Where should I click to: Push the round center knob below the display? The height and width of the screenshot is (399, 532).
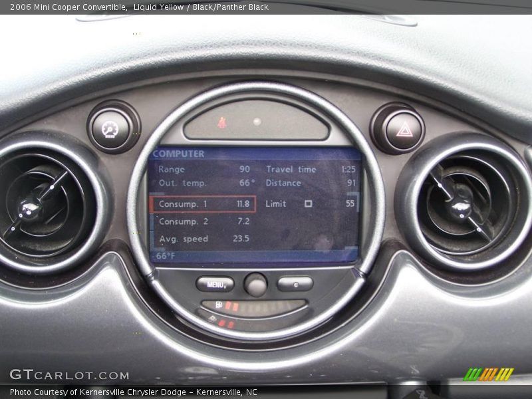pyautogui.click(x=255, y=285)
